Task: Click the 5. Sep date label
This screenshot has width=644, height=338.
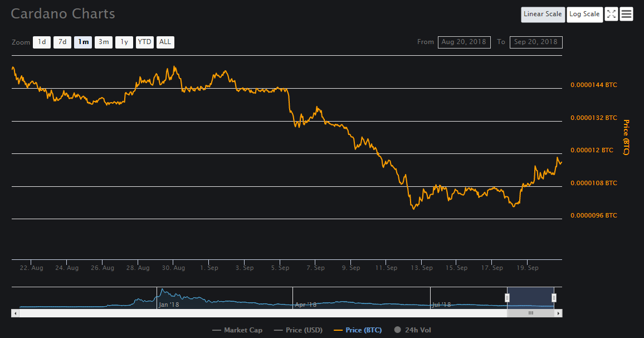Action: (x=280, y=268)
